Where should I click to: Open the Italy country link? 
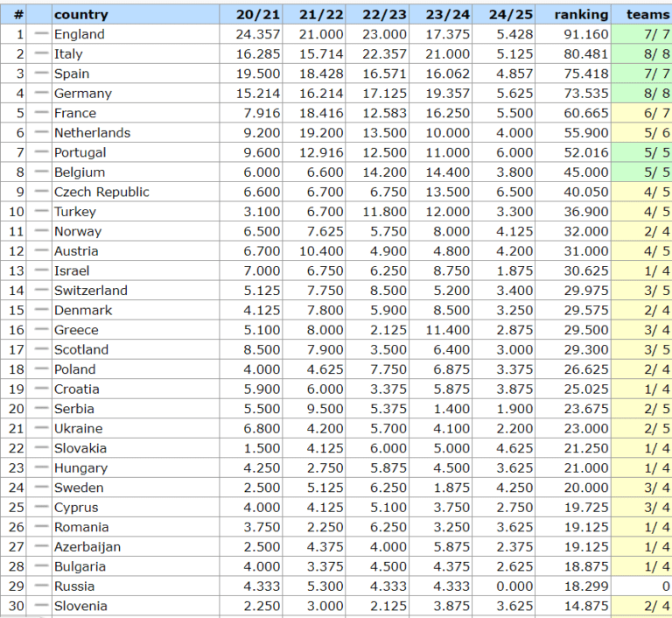[68, 54]
